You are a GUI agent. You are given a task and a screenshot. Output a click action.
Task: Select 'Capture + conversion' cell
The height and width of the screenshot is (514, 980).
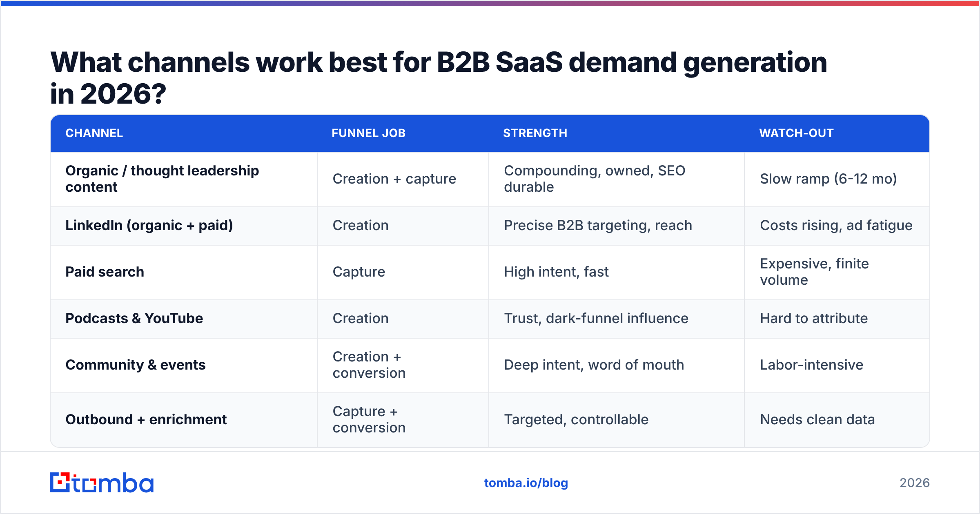click(x=403, y=420)
